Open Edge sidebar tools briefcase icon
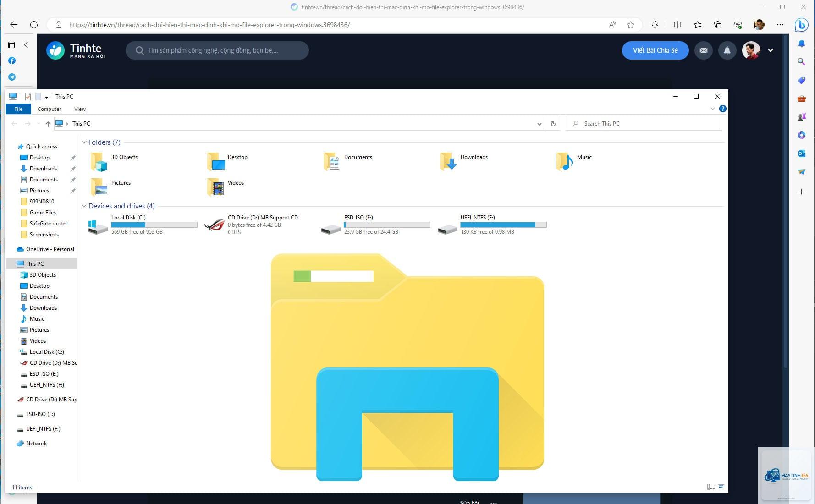The width and height of the screenshot is (815, 504). click(801, 99)
